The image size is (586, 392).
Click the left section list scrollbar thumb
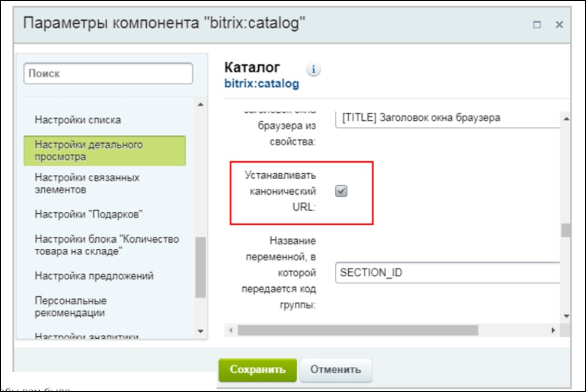click(200, 267)
